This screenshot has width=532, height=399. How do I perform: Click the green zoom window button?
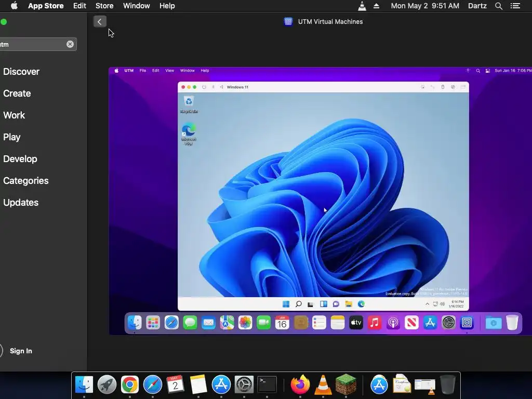pyautogui.click(x=4, y=22)
